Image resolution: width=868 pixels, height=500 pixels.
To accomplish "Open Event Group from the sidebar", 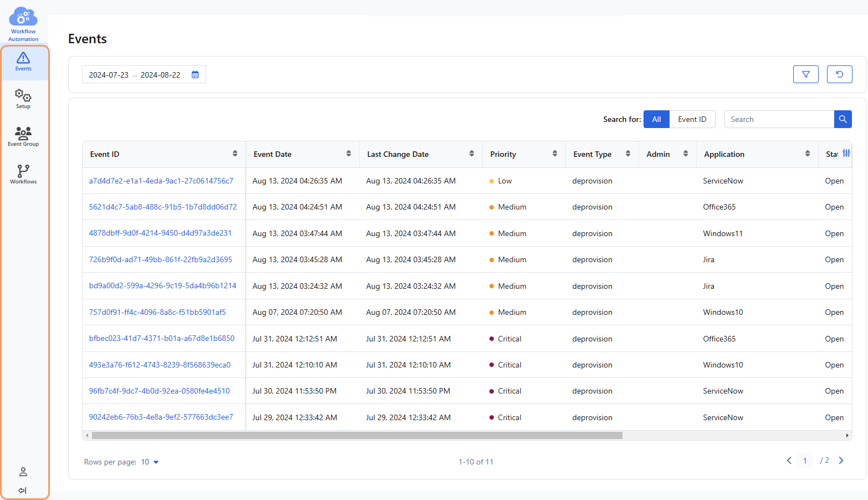I will click(x=23, y=136).
